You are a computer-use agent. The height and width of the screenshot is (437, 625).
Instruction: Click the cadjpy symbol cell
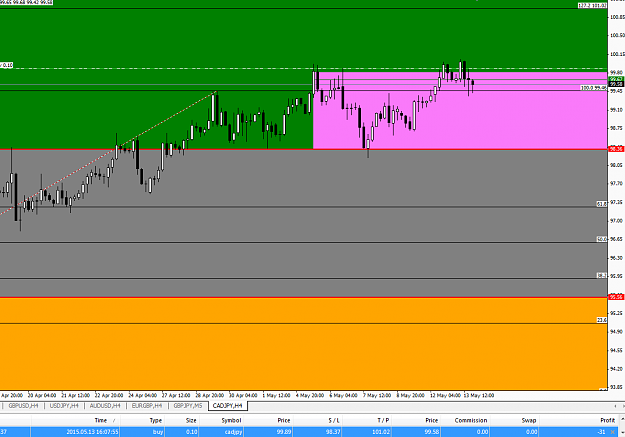click(233, 432)
